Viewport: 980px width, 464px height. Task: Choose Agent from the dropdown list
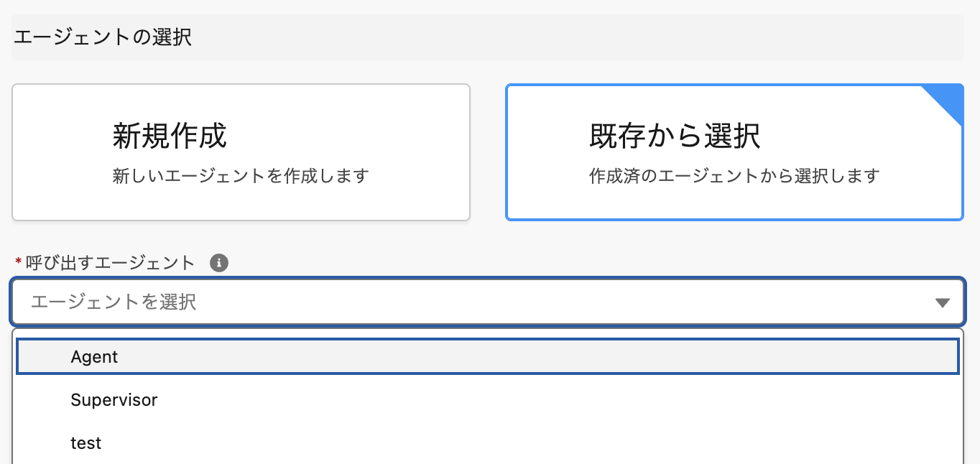point(95,357)
